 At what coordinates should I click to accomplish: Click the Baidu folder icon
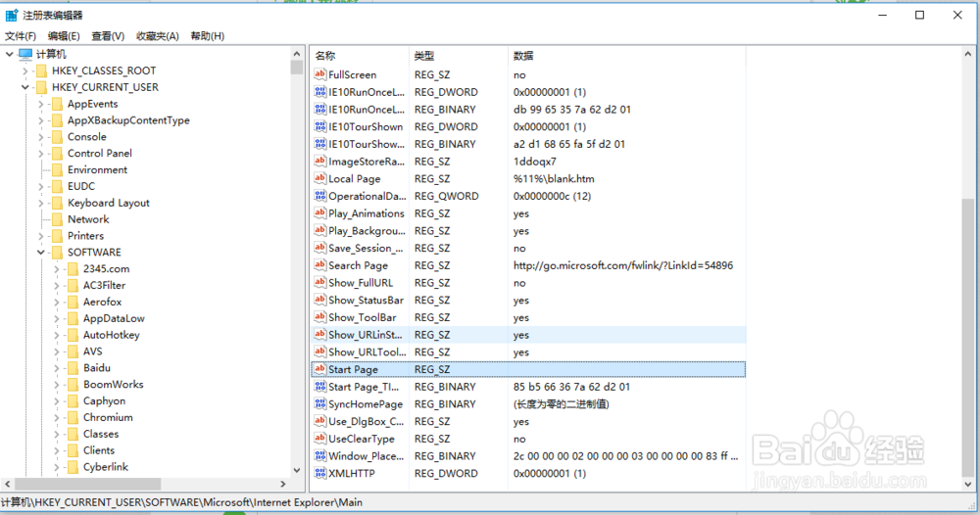click(73, 368)
